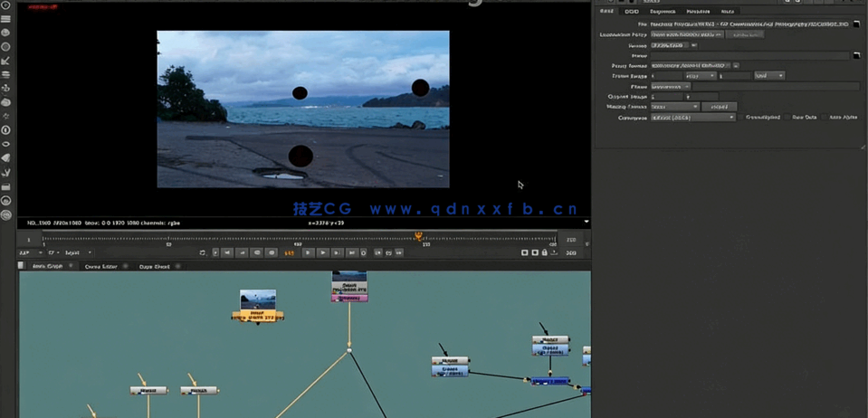This screenshot has width=868, height=418.
Task: Enable the Premultiplied checkbox
Action: point(741,118)
